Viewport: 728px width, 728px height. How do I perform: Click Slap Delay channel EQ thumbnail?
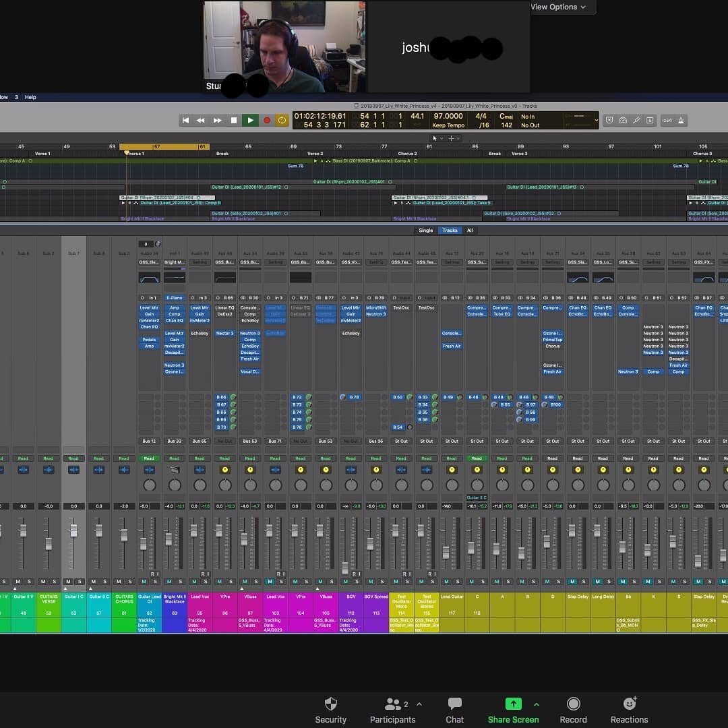[578, 278]
